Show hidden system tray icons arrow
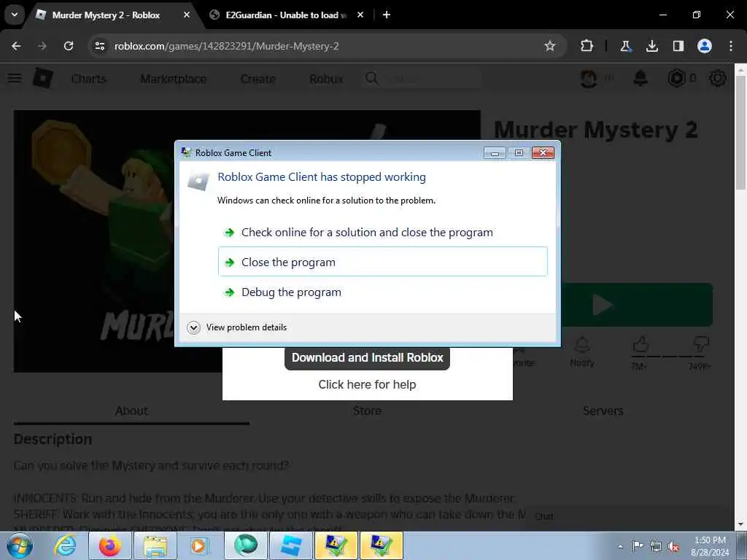 [620, 546]
